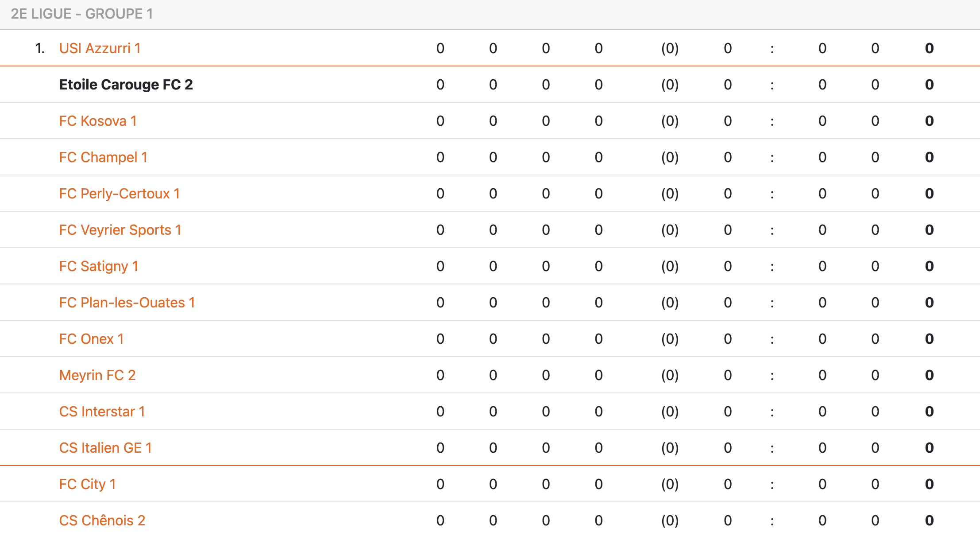Select the FC Onex 1 team link
Viewport: 980px width, 536px height.
[x=91, y=339]
